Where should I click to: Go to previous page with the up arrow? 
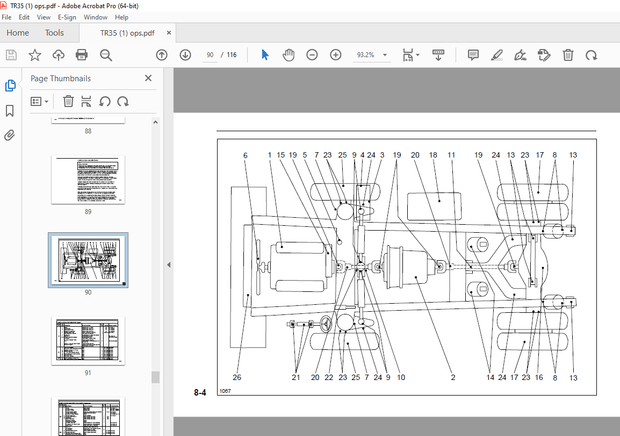162,55
